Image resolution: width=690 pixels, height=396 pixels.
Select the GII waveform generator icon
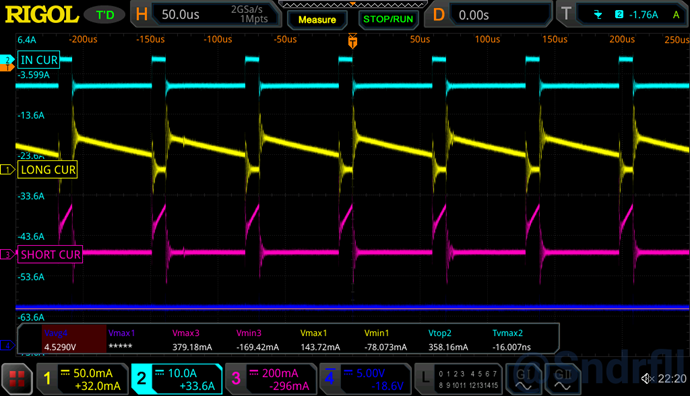pos(562,379)
